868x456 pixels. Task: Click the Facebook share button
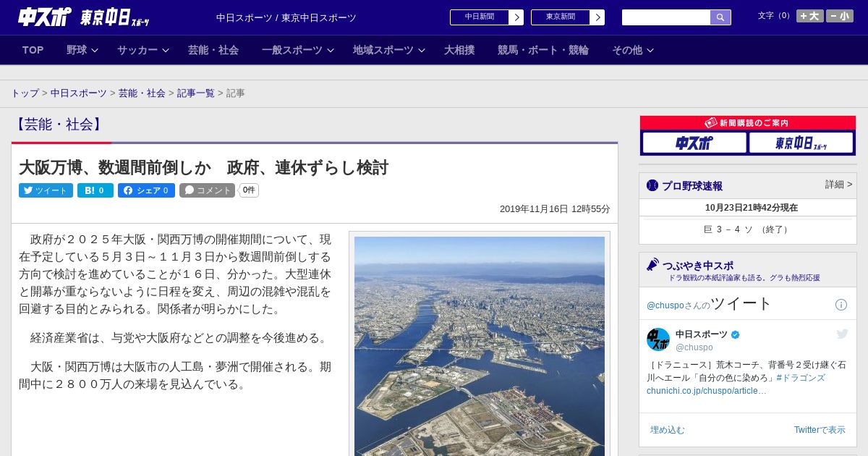[x=147, y=190]
